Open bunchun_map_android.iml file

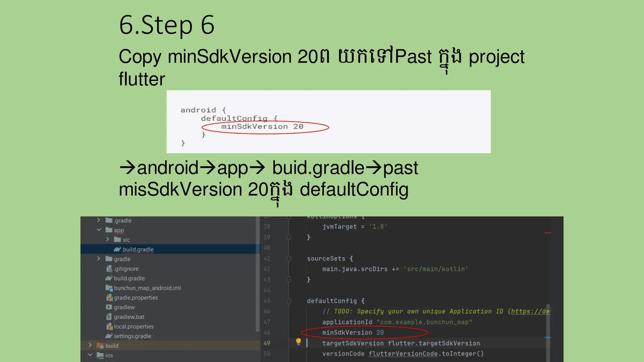(147, 288)
